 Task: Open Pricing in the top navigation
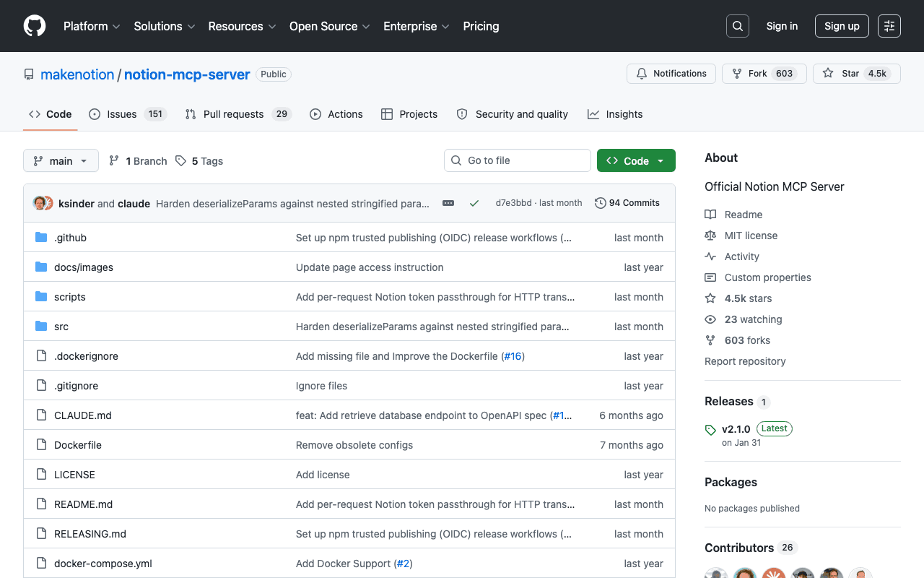click(x=481, y=26)
